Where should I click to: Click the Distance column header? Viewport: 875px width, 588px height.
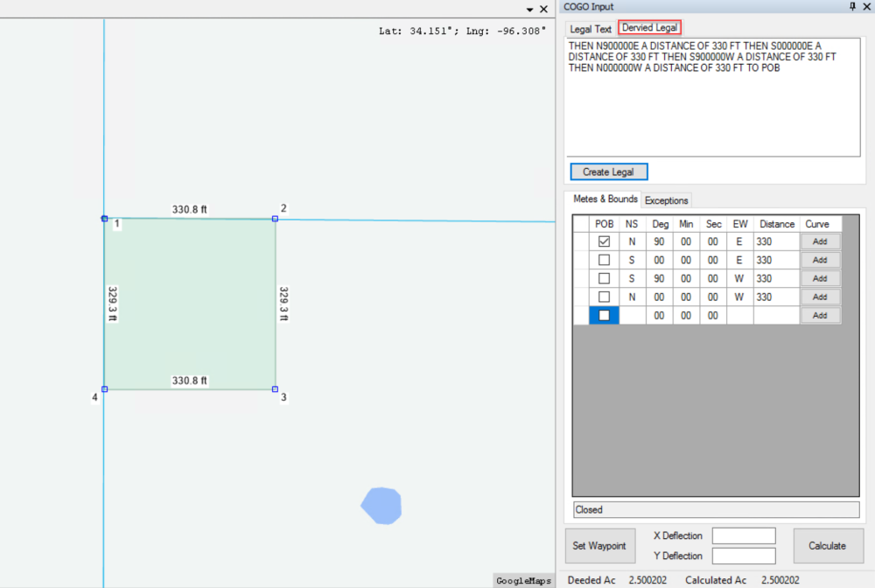(x=777, y=224)
